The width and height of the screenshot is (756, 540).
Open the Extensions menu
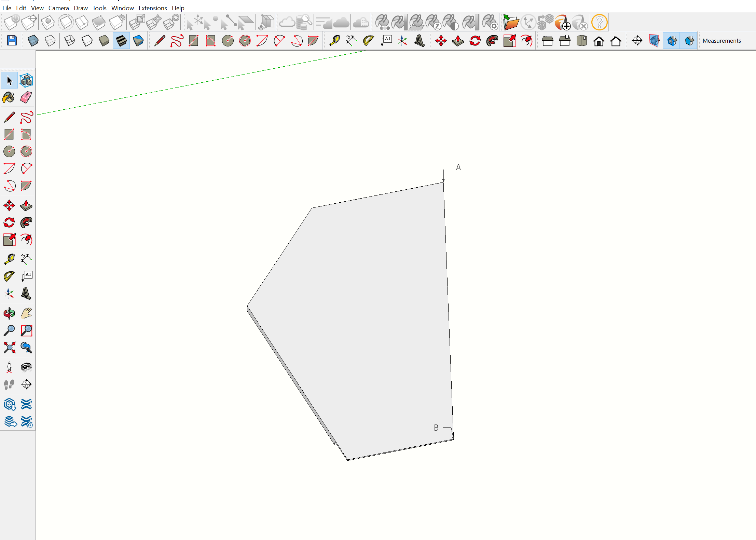click(x=152, y=8)
